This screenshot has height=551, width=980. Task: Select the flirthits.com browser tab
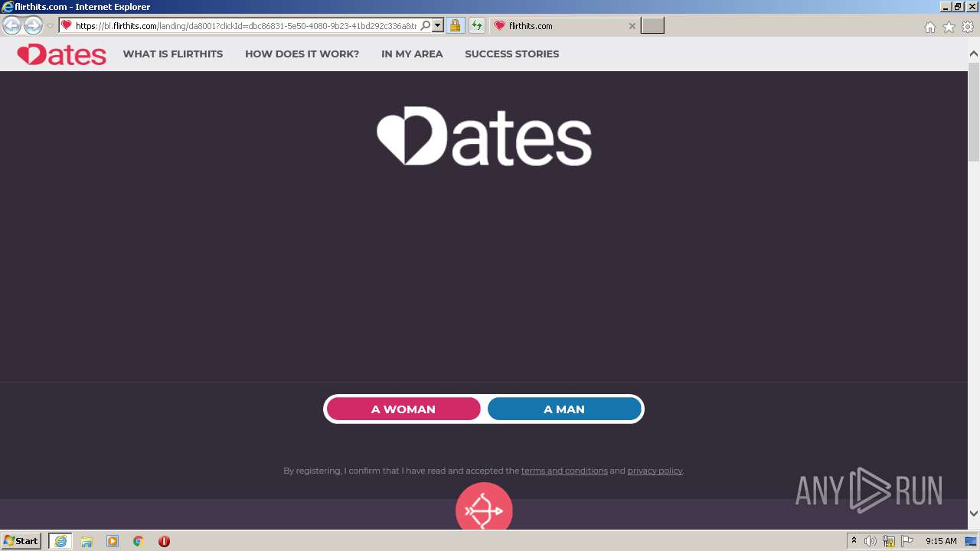(563, 25)
